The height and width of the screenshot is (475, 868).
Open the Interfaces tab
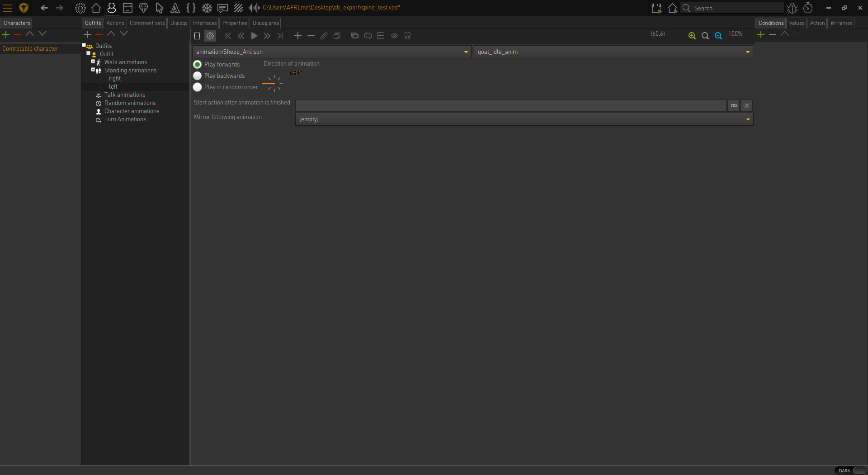(x=205, y=23)
